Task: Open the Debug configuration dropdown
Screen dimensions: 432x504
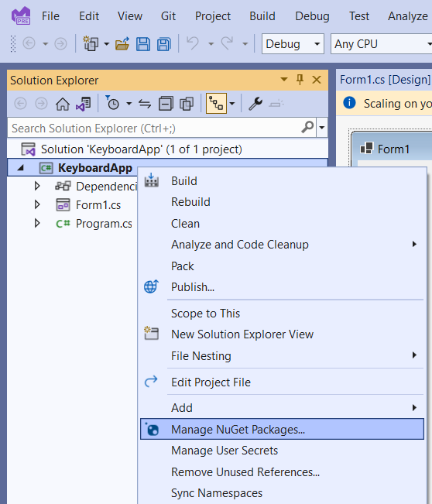Action: (x=293, y=43)
